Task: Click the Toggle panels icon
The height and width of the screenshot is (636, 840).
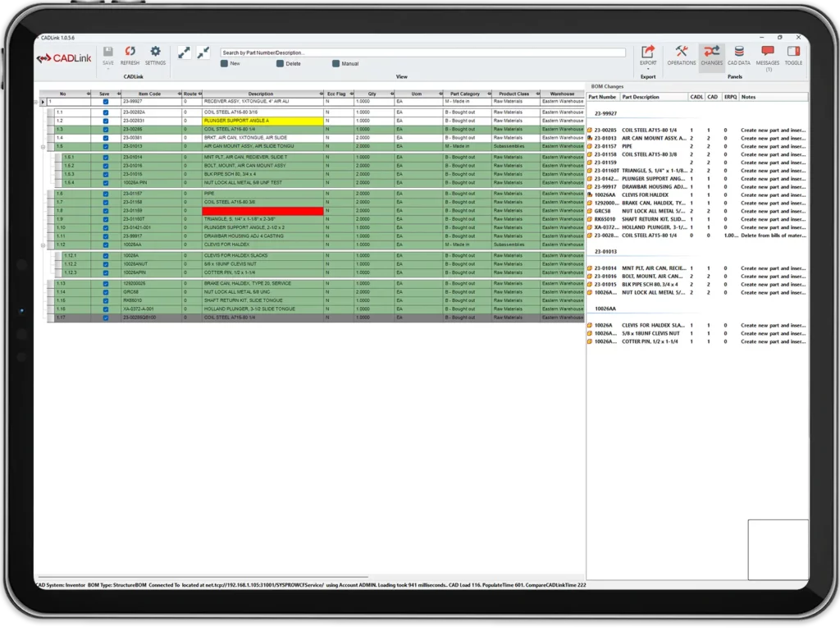Action: [793, 52]
